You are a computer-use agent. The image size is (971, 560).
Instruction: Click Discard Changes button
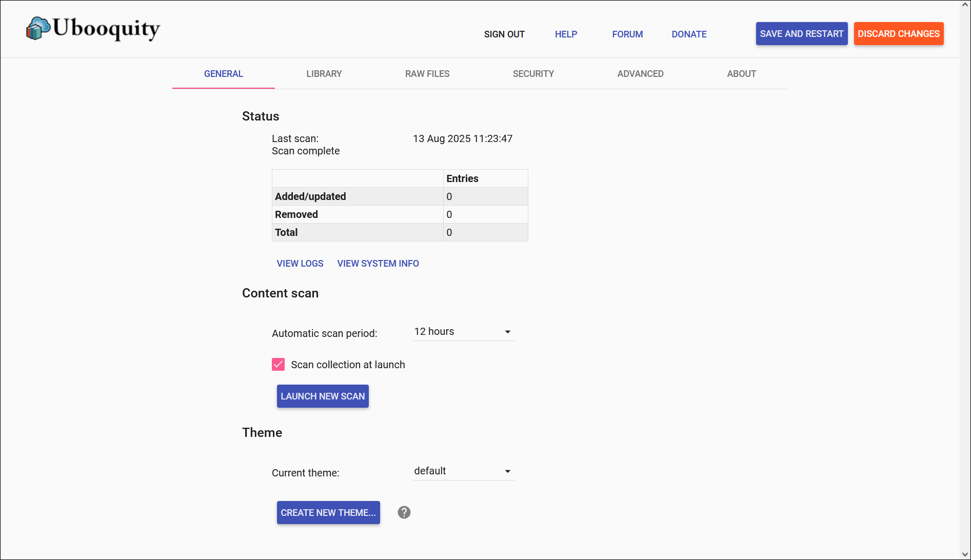[x=899, y=34]
